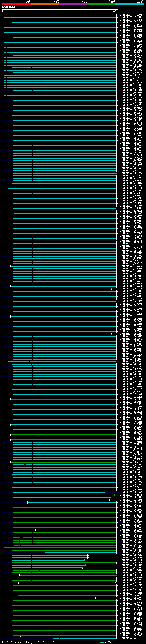
Task: Select the UniRef100_Q9GRJ3 label
Action: point(131,98)
